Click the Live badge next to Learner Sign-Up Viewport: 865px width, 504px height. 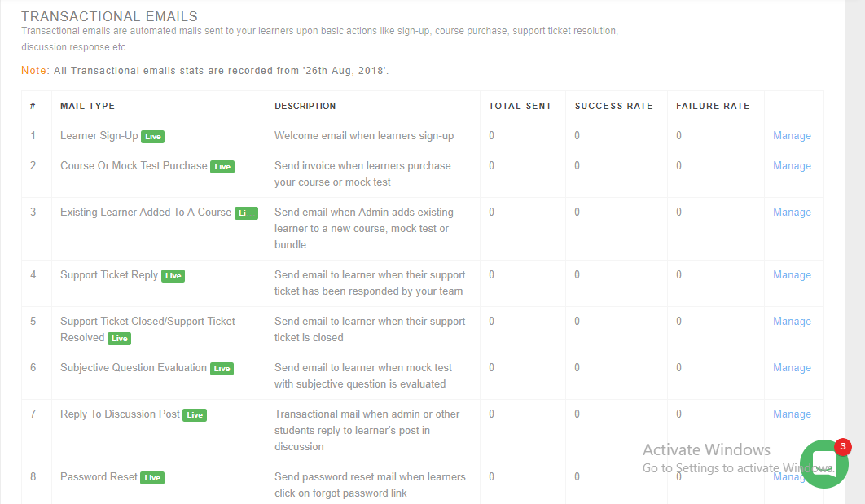pyautogui.click(x=152, y=136)
